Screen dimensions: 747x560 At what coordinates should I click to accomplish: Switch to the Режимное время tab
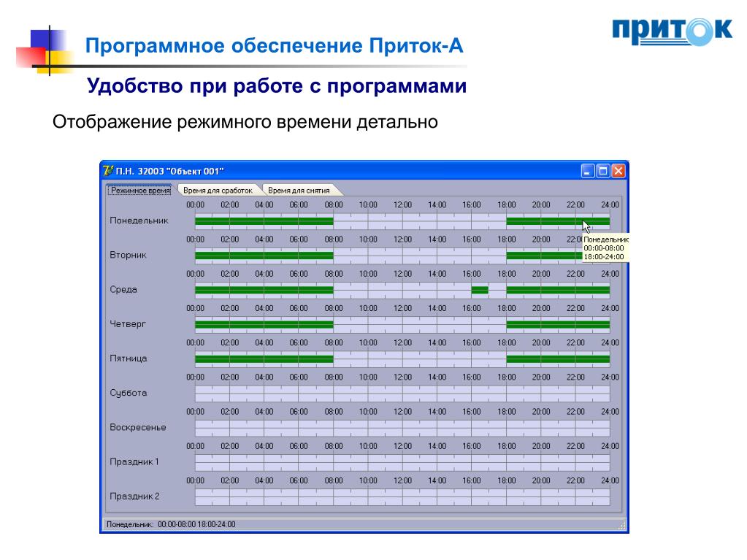pos(140,190)
